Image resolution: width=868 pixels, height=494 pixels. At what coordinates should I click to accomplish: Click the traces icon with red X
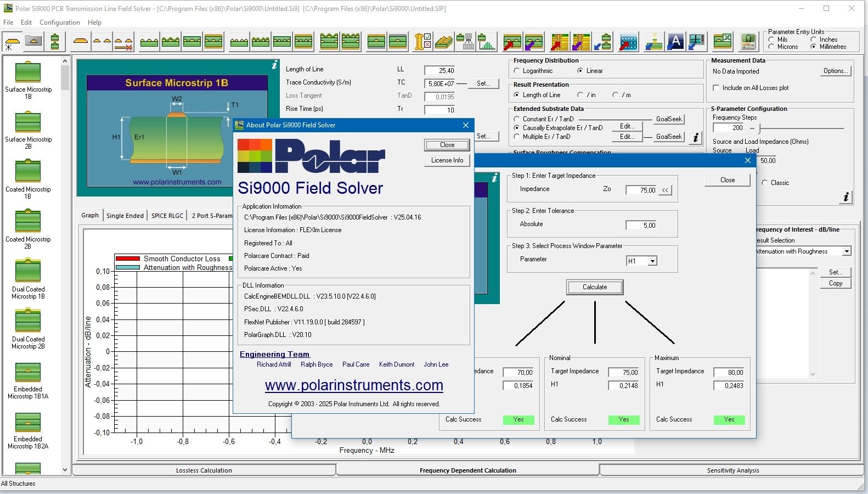[123, 42]
